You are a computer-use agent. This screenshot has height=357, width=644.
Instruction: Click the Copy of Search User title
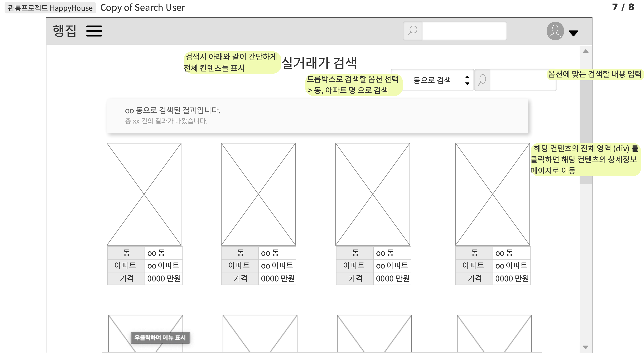pyautogui.click(x=143, y=8)
